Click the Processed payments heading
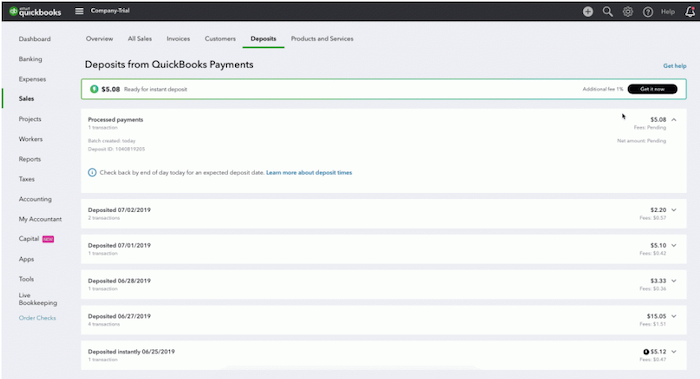This screenshot has width=700, height=379. pos(116,120)
